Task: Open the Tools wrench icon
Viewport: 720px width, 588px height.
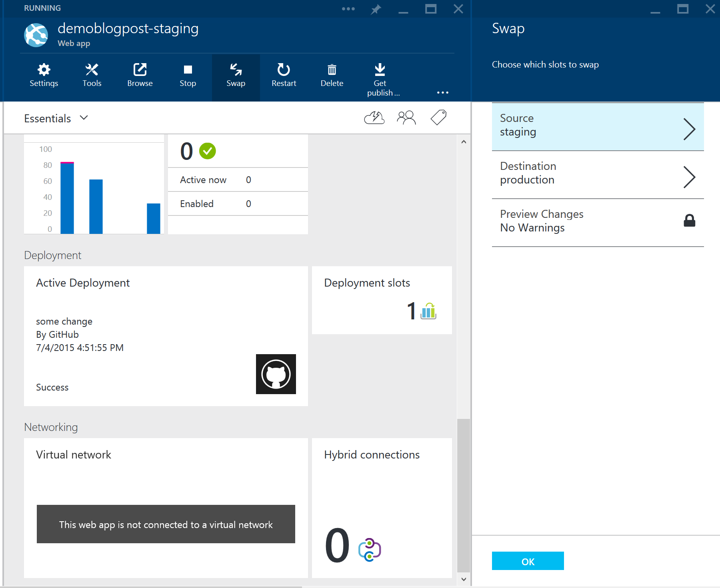Action: click(92, 75)
